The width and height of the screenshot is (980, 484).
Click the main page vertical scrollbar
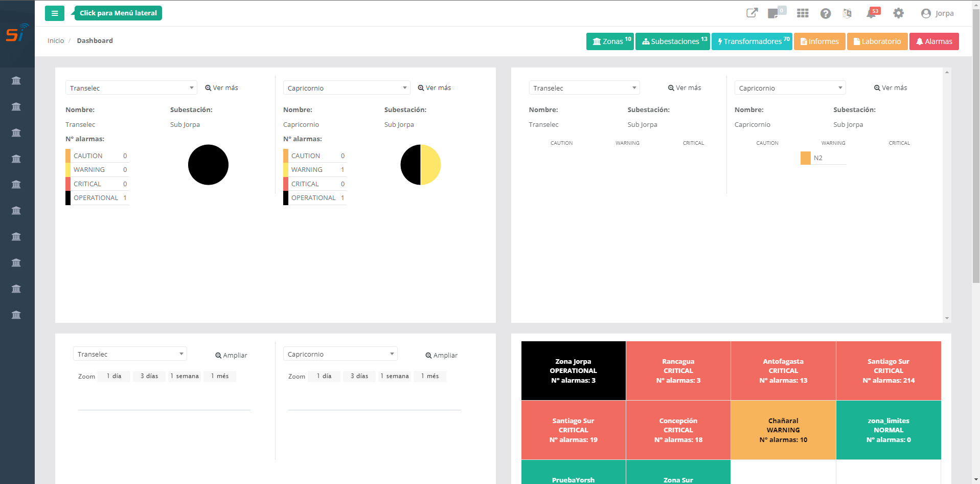[976, 146]
